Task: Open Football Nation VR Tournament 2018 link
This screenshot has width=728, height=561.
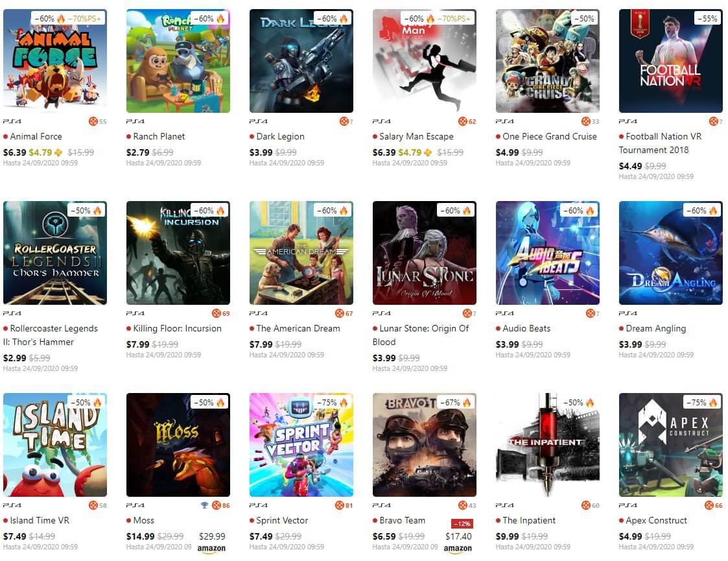Action: [x=660, y=143]
